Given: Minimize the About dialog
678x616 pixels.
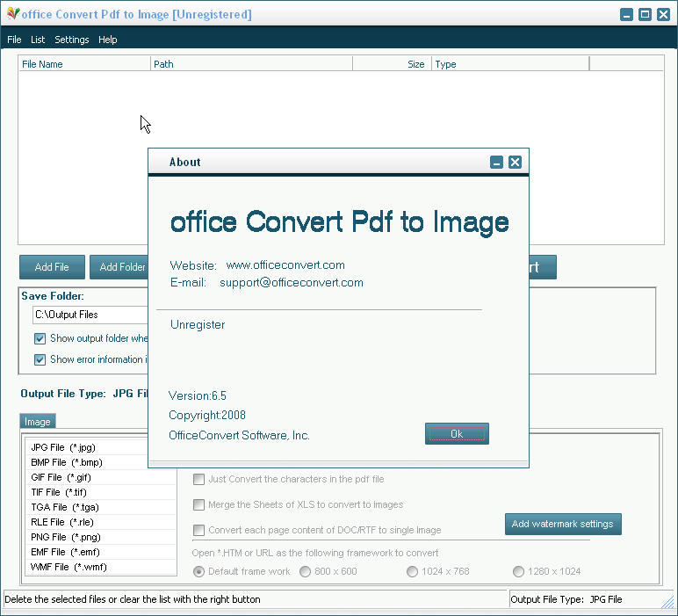Looking at the screenshot, I should [496, 163].
